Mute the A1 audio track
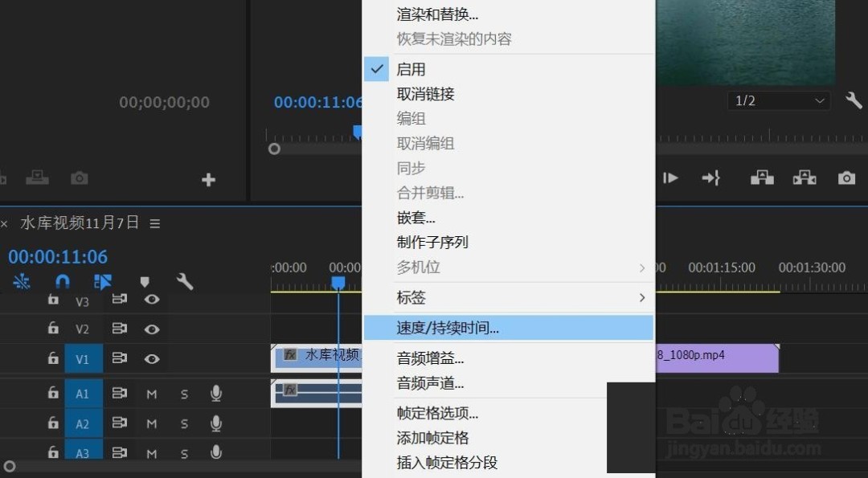 152,394
